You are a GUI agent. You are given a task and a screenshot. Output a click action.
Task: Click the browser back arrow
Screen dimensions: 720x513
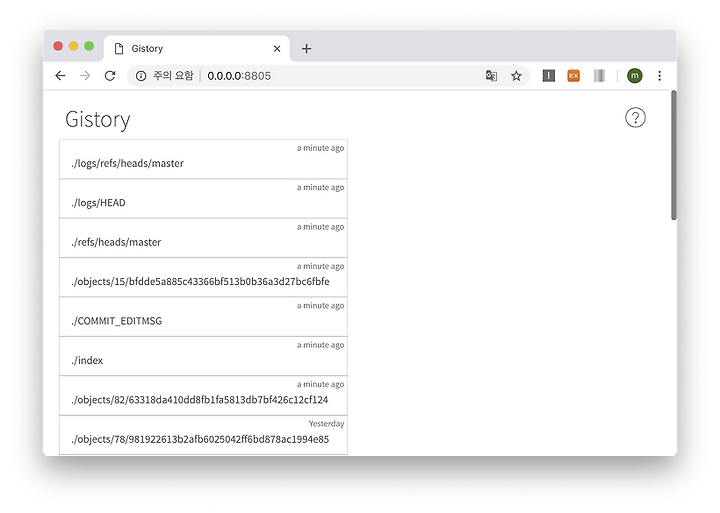(60, 76)
